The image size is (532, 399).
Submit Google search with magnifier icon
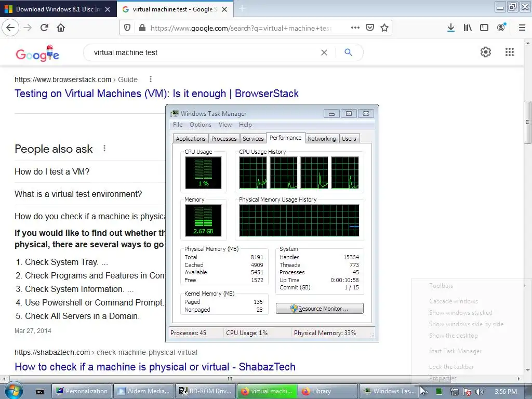coord(348,52)
